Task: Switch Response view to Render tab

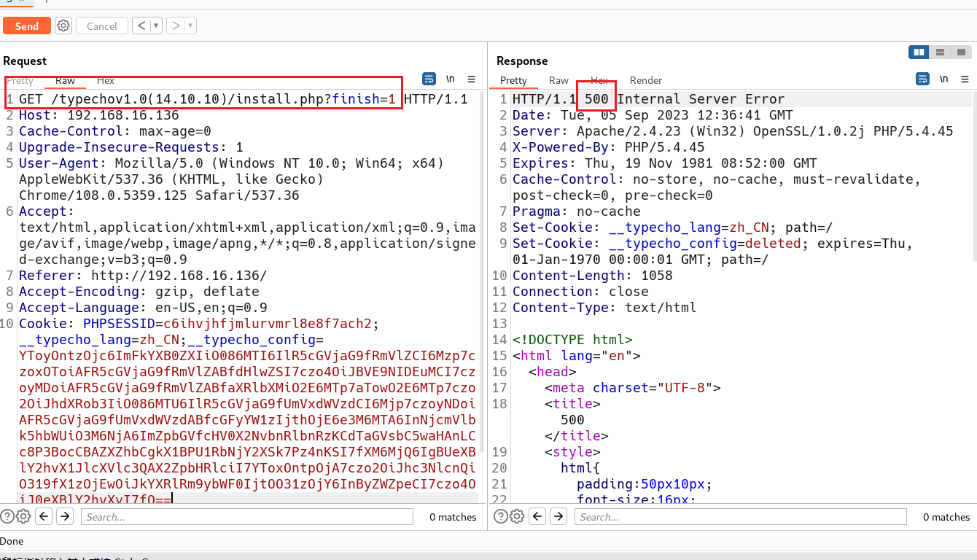Action: 646,80
